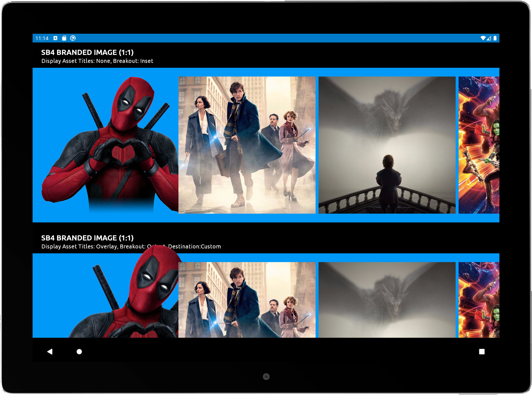Open the Guardians of the Galaxy poster in the second row
The width and height of the screenshot is (532, 395).
coord(479,300)
